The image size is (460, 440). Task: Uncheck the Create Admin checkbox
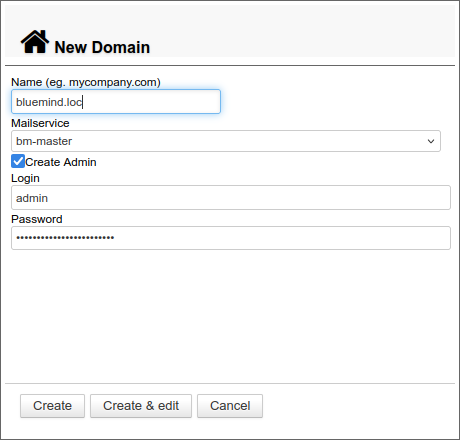(x=18, y=161)
